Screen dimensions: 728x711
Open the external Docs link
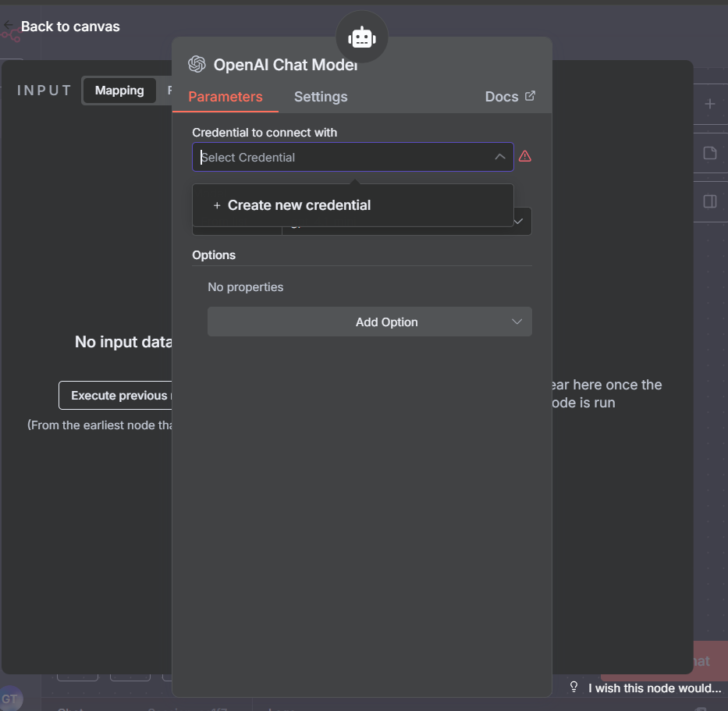[x=510, y=97]
